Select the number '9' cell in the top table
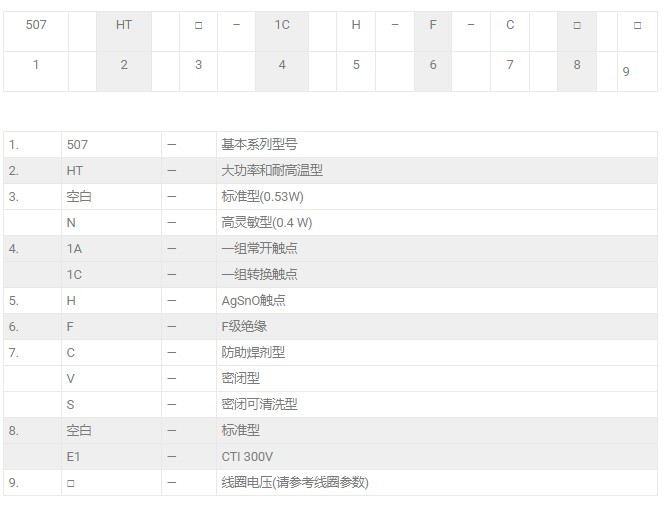 tap(626, 71)
